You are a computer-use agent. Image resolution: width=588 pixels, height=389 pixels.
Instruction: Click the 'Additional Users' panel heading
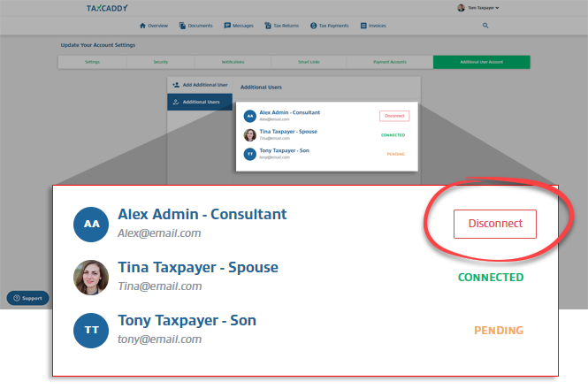tap(261, 87)
